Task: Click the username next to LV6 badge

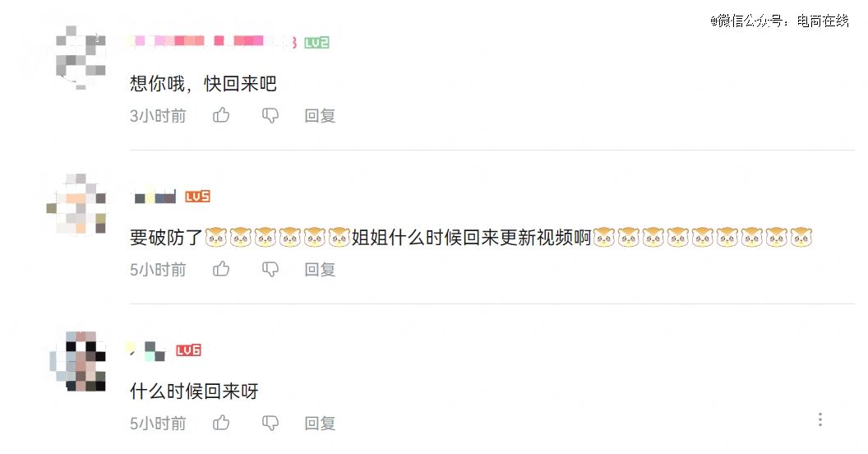Action: click(x=147, y=351)
